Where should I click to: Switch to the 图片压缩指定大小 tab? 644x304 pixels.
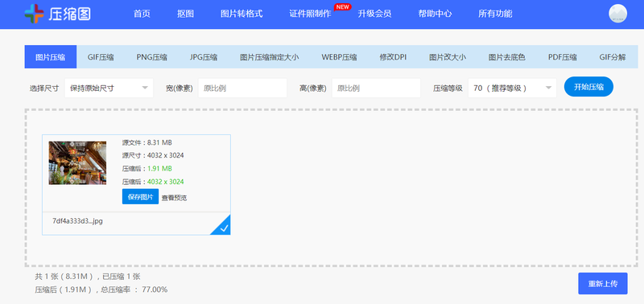click(270, 57)
